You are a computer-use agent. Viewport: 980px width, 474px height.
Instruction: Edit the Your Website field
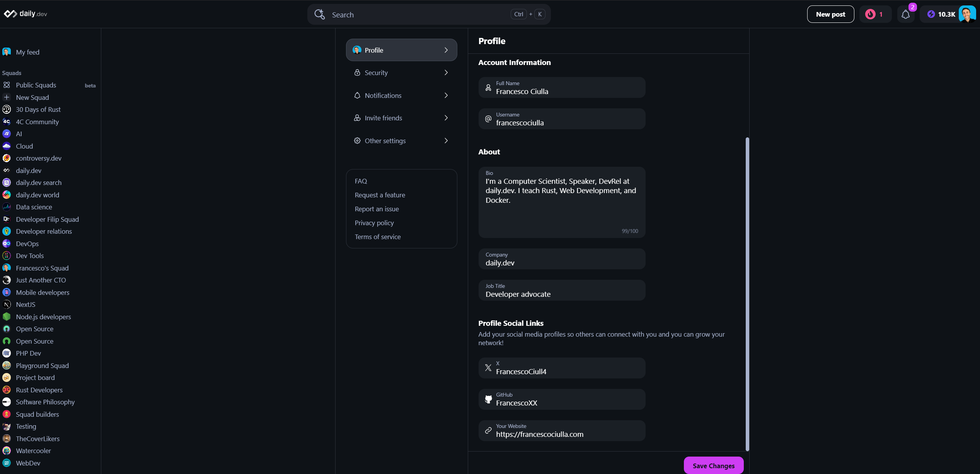click(x=562, y=431)
